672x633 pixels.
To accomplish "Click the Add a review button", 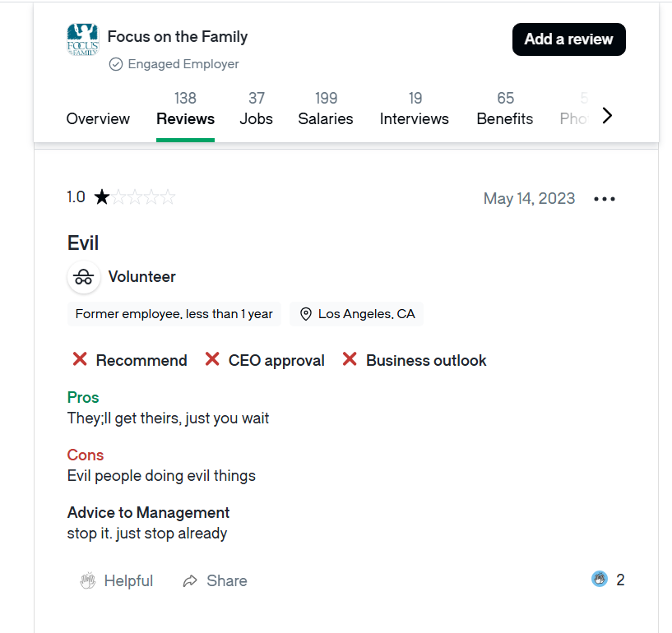I will pos(568,39).
